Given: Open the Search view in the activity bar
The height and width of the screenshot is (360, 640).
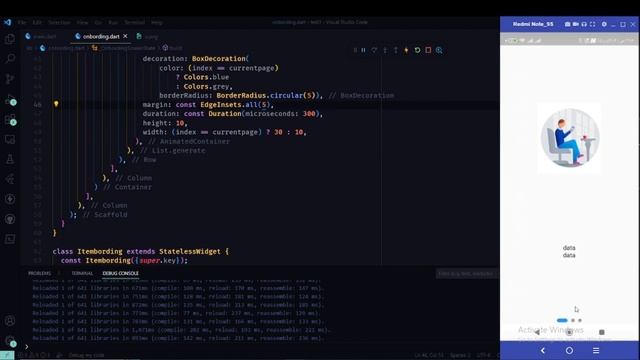Looking at the screenshot, I should 10,58.
